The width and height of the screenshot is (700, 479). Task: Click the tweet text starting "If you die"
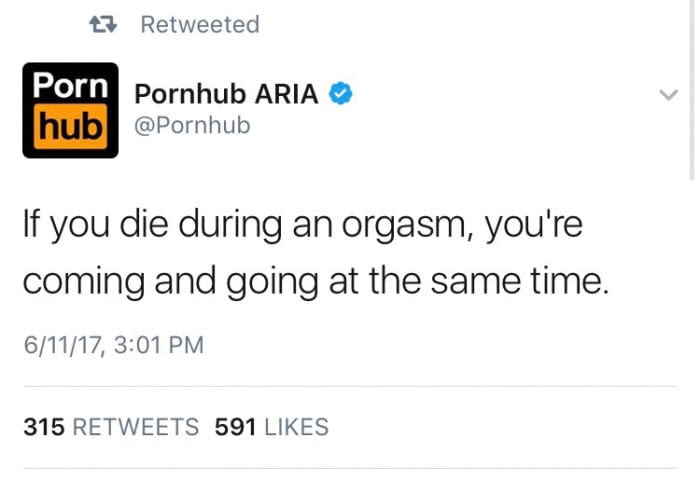point(316,252)
